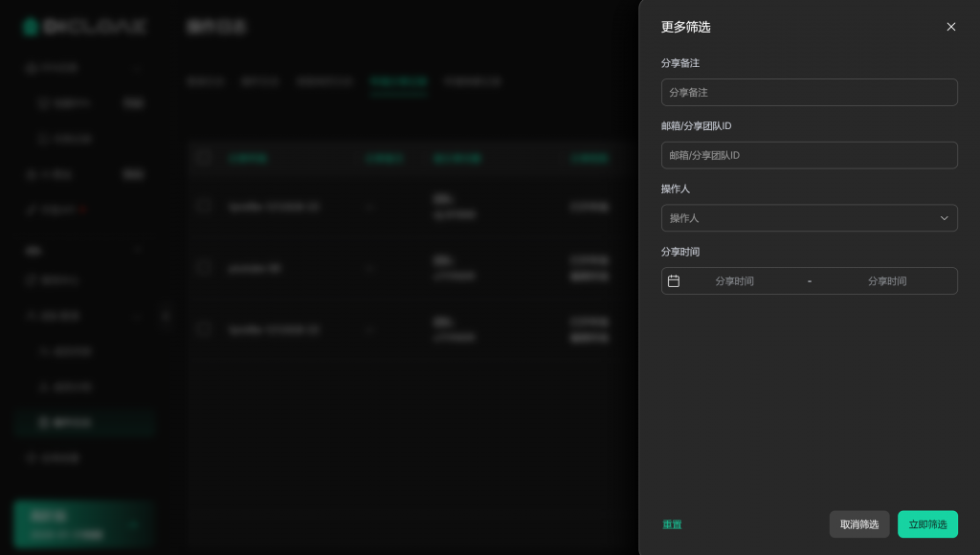Click the 重置 link to reset filters
Image resolution: width=980 pixels, height=555 pixels.
point(672,524)
